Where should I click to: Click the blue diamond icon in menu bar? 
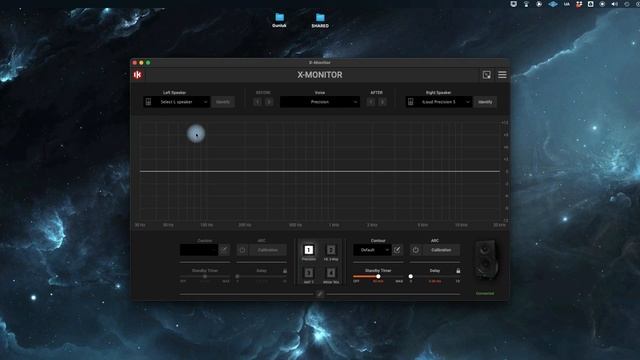(x=553, y=4)
